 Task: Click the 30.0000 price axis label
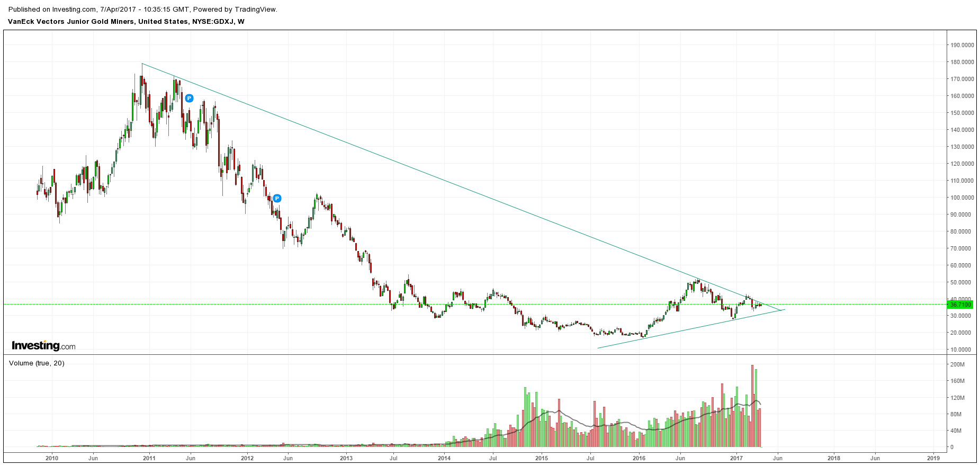tap(961, 316)
